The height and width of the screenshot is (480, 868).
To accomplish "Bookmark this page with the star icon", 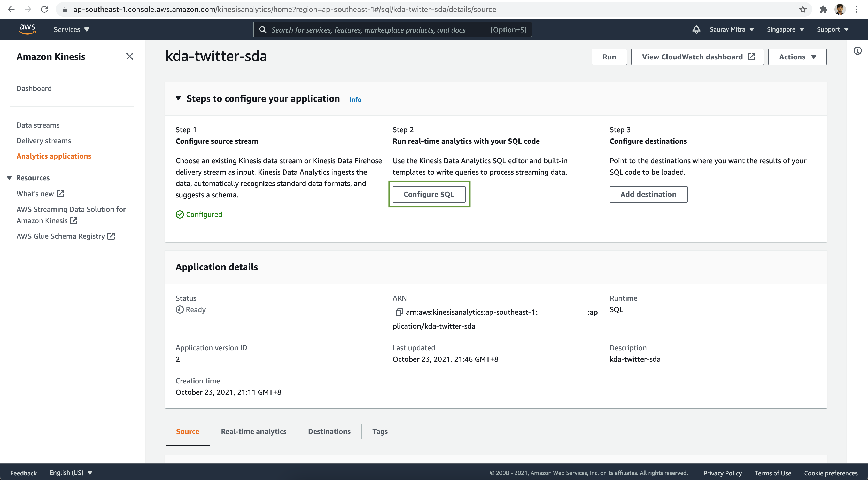I will click(803, 9).
